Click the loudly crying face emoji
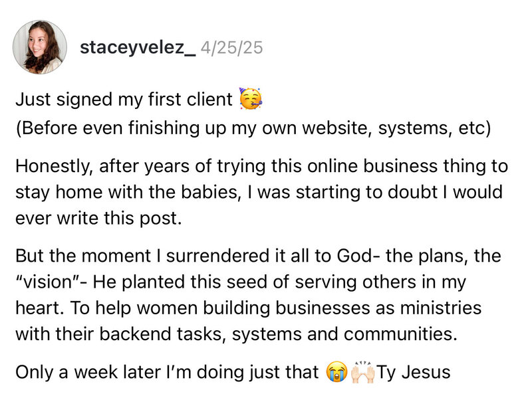The image size is (532, 394). pyautogui.click(x=336, y=372)
